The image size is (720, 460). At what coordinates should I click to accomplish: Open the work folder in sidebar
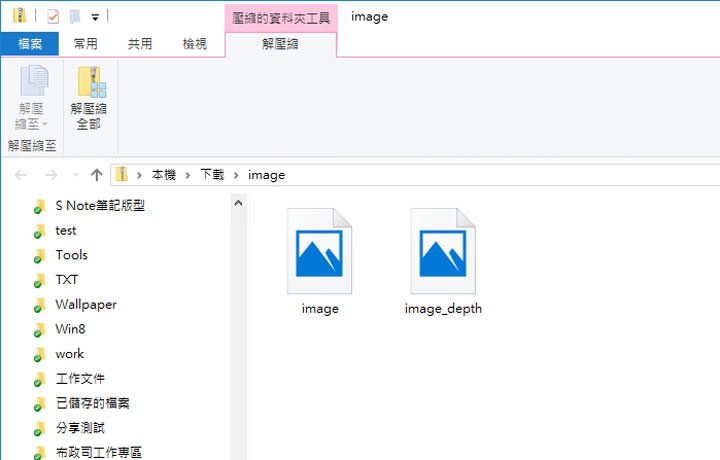coord(70,354)
